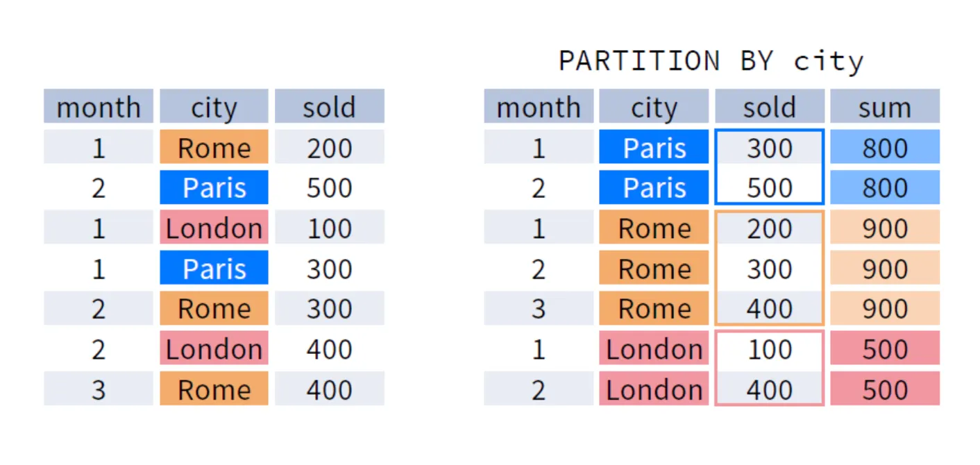Click the "PARTITION BY city" heading
Viewport: 980px width, 465px height.
(711, 61)
